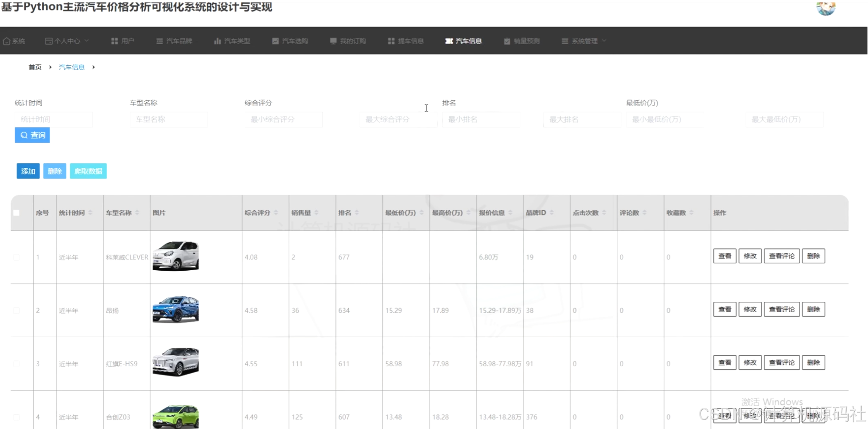Open the 用户 menu item

[x=123, y=41]
